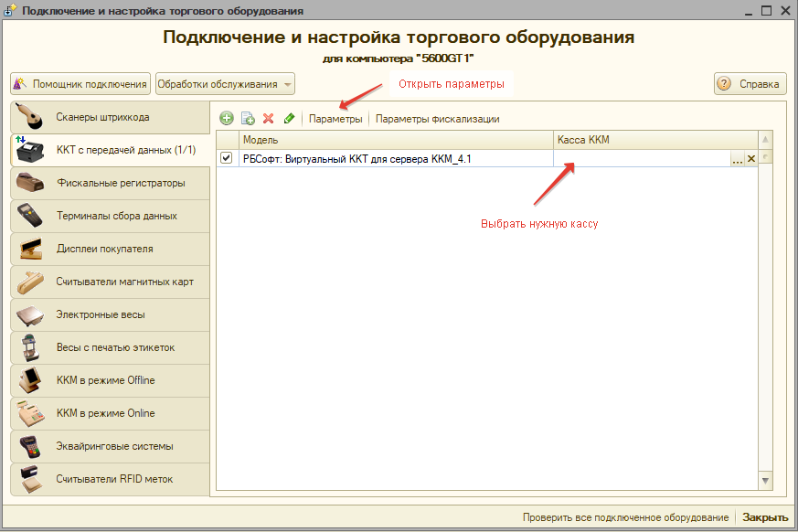Click the green Add device icon

tap(227, 119)
